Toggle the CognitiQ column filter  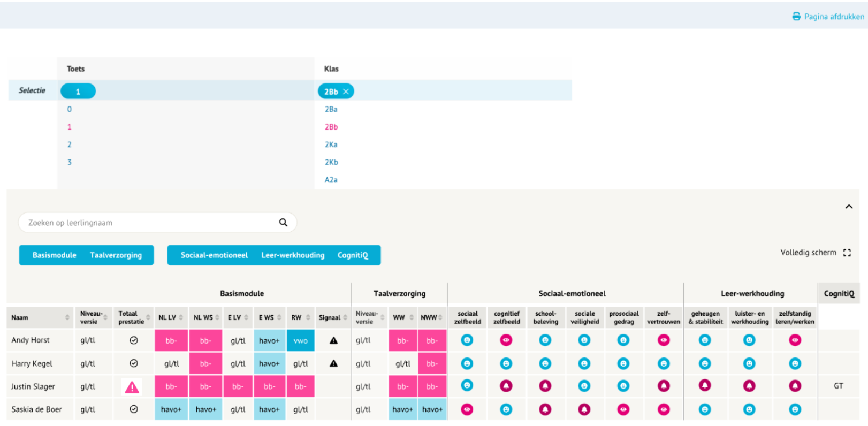click(353, 255)
